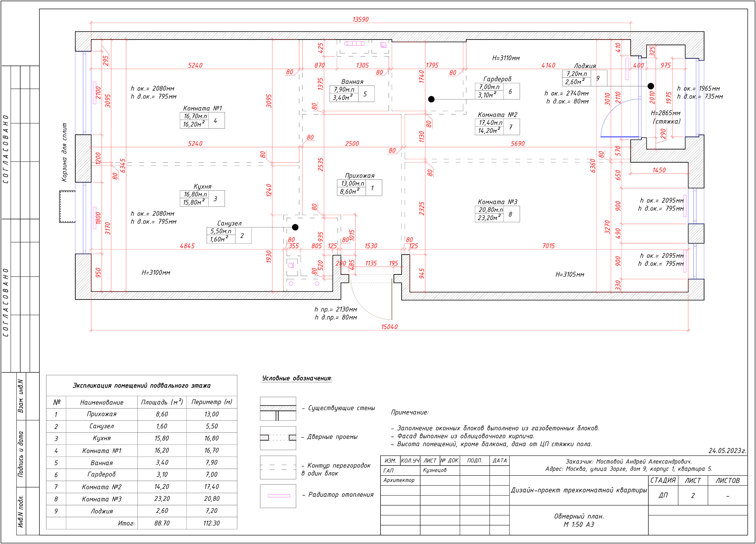Click the heating radiator legend symbol
This screenshot has width=756, height=544.
click(279, 496)
